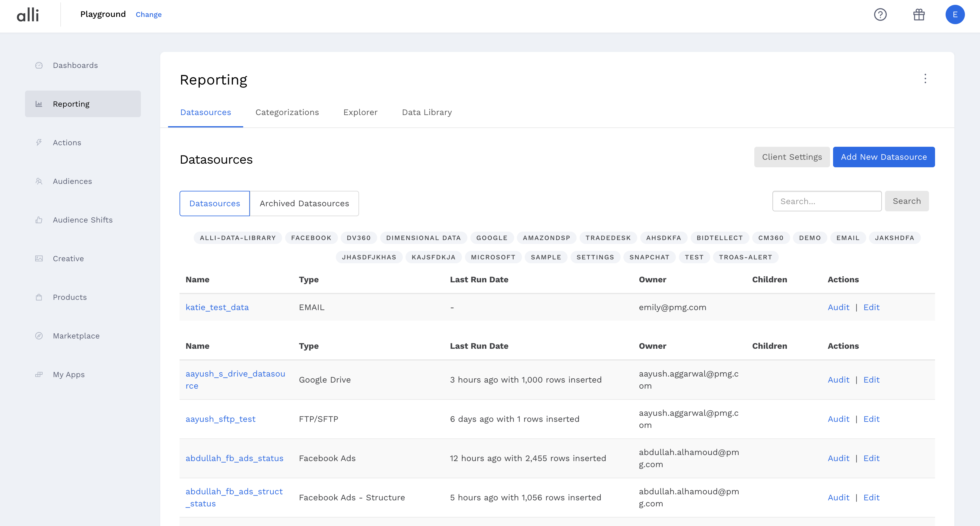Image resolution: width=980 pixels, height=526 pixels.
Task: Toggle the FACEBOOK filter chip
Action: click(311, 238)
